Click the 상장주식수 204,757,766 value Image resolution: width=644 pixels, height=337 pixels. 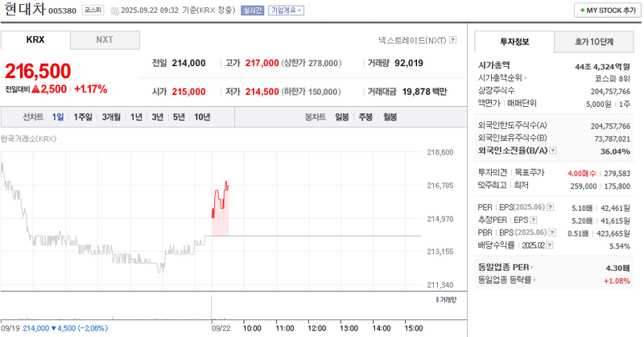click(x=610, y=92)
